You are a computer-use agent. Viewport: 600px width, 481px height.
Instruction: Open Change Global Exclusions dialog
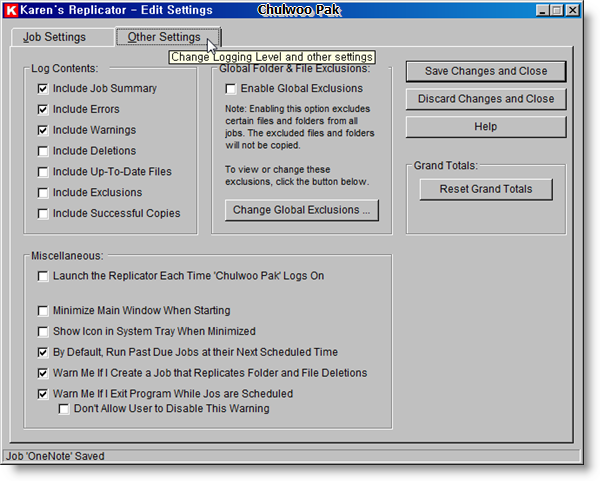(x=302, y=210)
